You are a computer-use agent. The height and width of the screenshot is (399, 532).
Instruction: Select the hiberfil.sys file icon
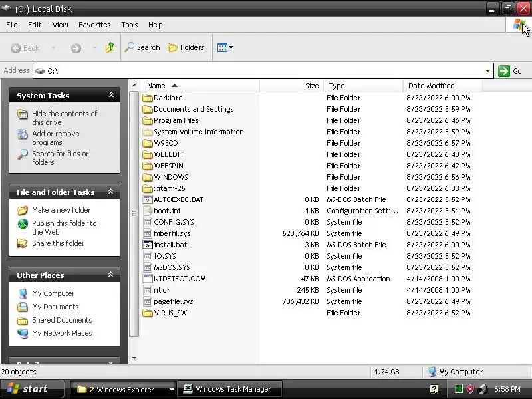tap(147, 233)
